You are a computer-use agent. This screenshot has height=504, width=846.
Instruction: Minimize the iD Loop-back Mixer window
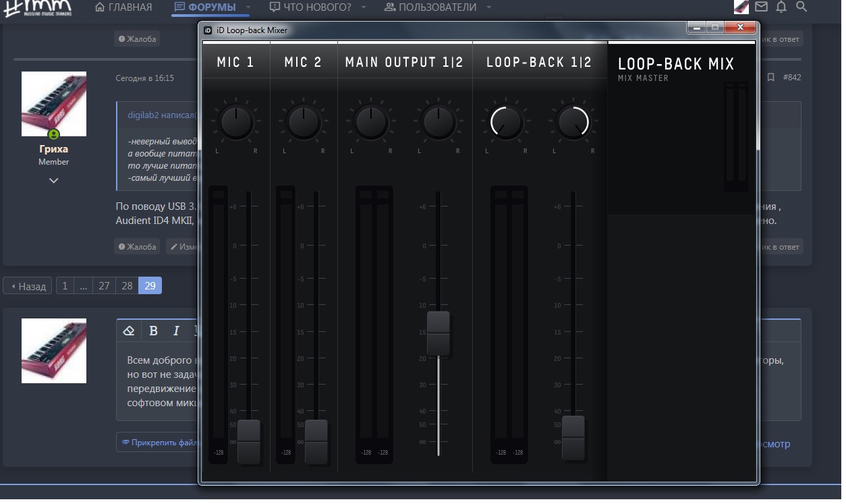click(697, 27)
